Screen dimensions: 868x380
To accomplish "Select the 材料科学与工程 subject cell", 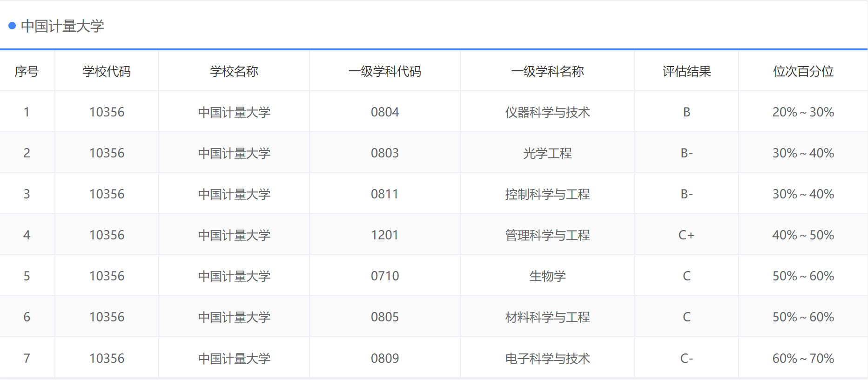I will [x=547, y=317].
